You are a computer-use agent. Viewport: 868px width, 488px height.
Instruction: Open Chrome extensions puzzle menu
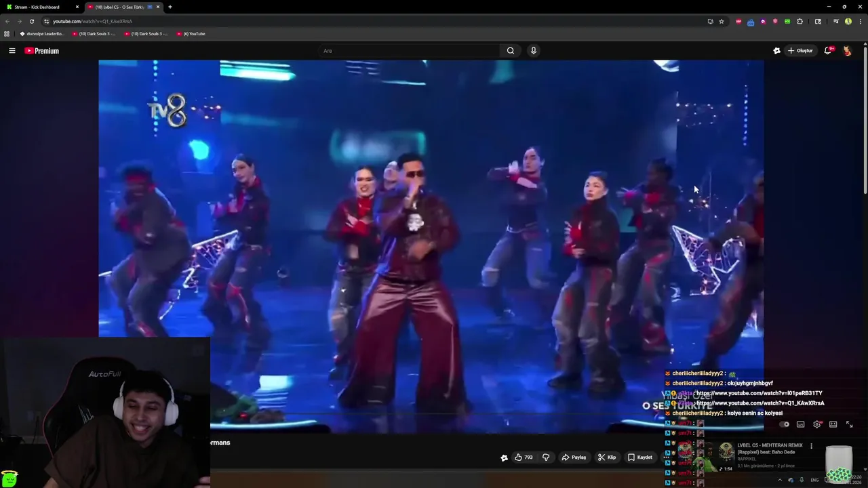[x=800, y=21]
